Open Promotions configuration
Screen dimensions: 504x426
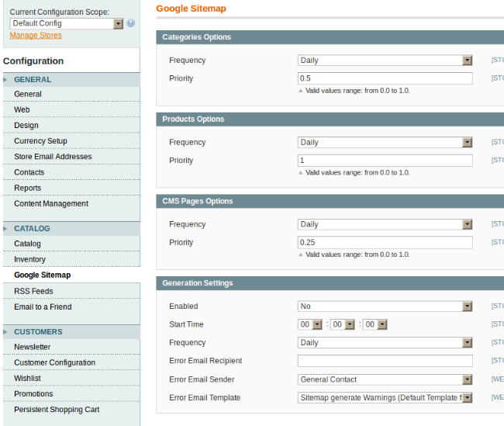(71, 394)
